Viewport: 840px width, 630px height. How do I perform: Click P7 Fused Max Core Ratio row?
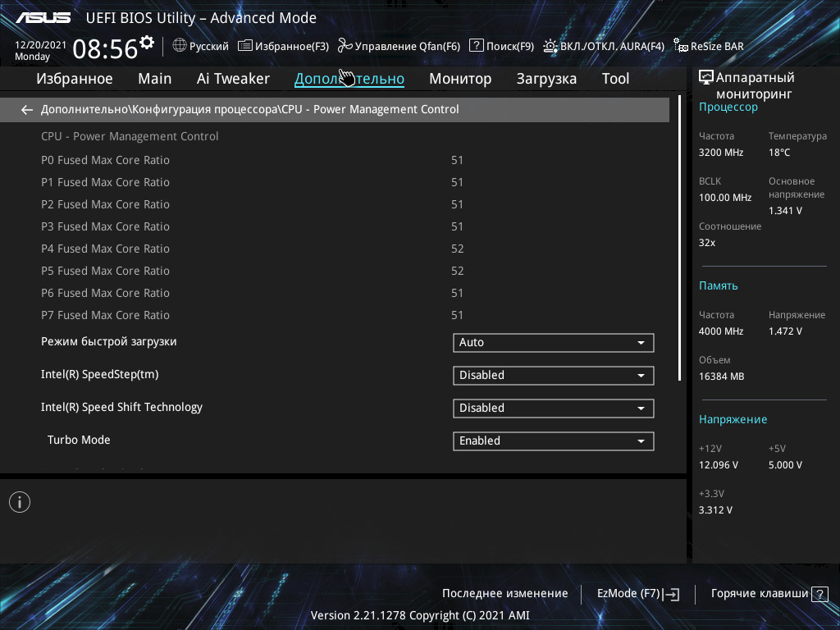[x=335, y=315]
